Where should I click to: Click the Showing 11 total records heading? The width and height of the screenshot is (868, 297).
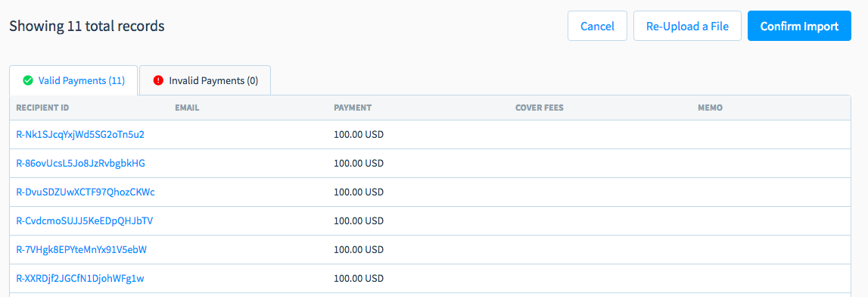(87, 26)
